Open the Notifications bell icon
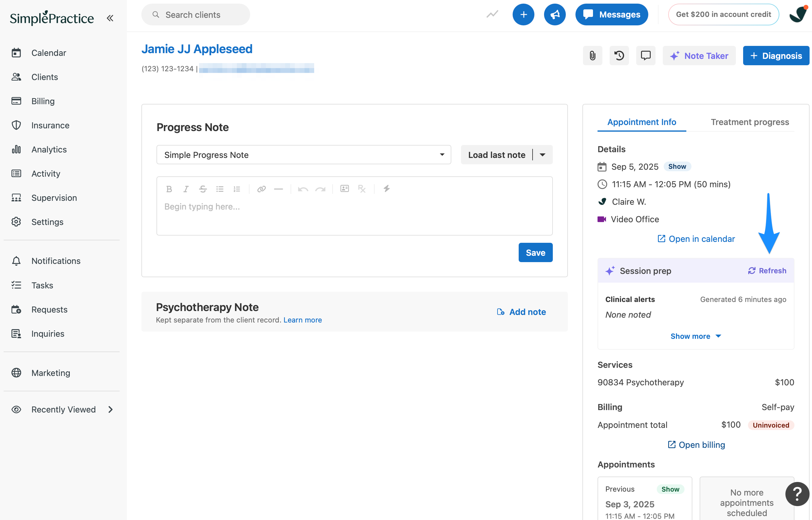The image size is (812, 520). click(x=16, y=261)
